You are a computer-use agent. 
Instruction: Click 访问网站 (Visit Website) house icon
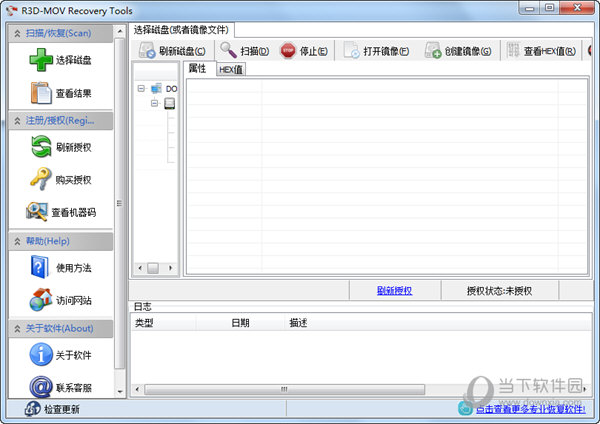tap(41, 300)
